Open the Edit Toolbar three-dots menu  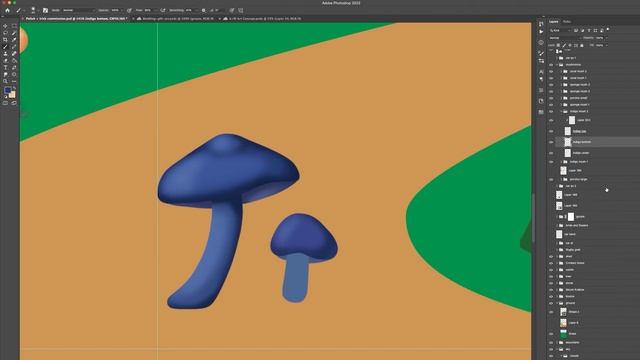point(14,81)
